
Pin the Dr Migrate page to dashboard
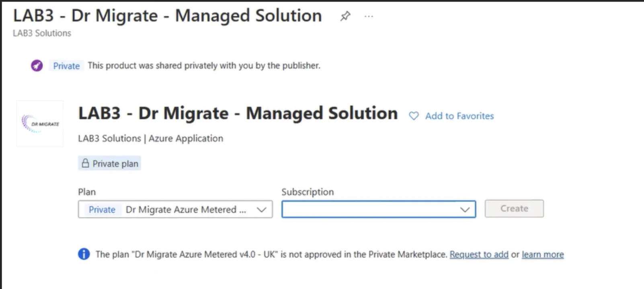click(x=345, y=17)
